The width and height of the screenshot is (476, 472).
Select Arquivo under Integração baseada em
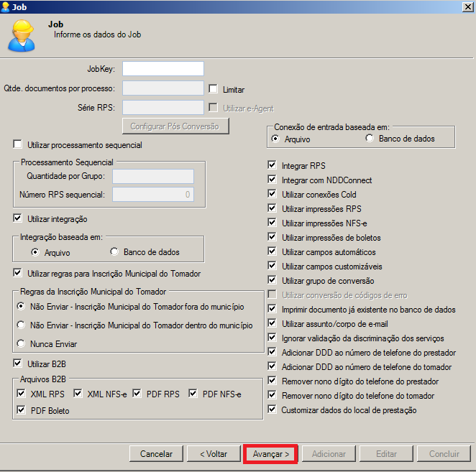pyautogui.click(x=35, y=252)
